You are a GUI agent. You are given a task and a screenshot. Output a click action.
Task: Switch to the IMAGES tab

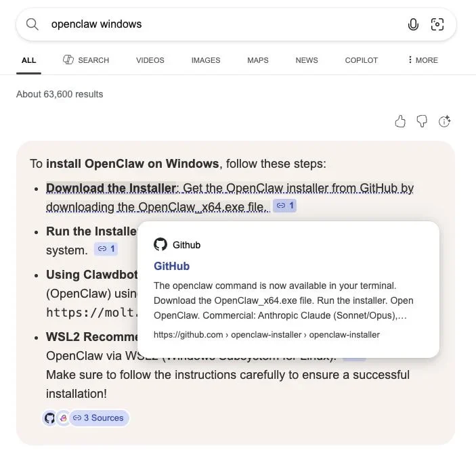(x=206, y=60)
